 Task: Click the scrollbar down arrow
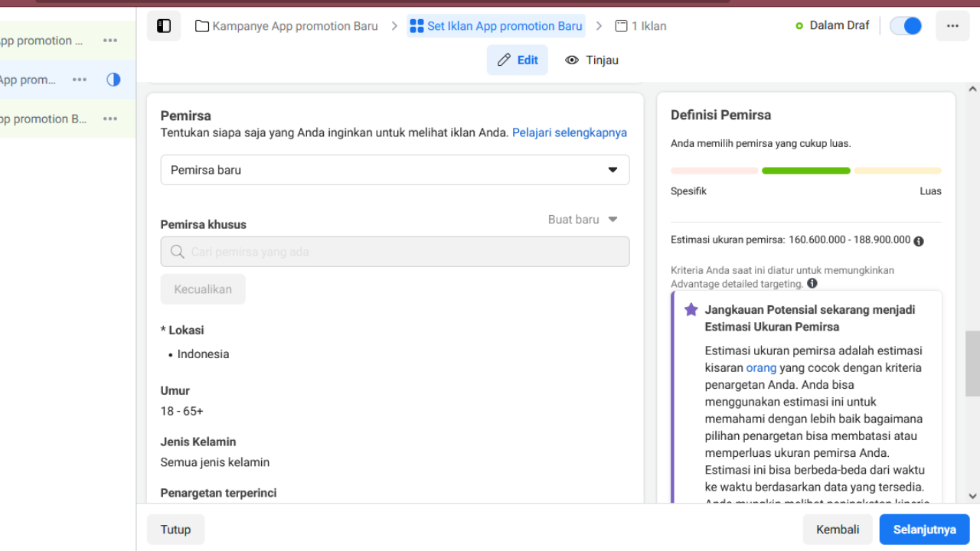(x=972, y=496)
